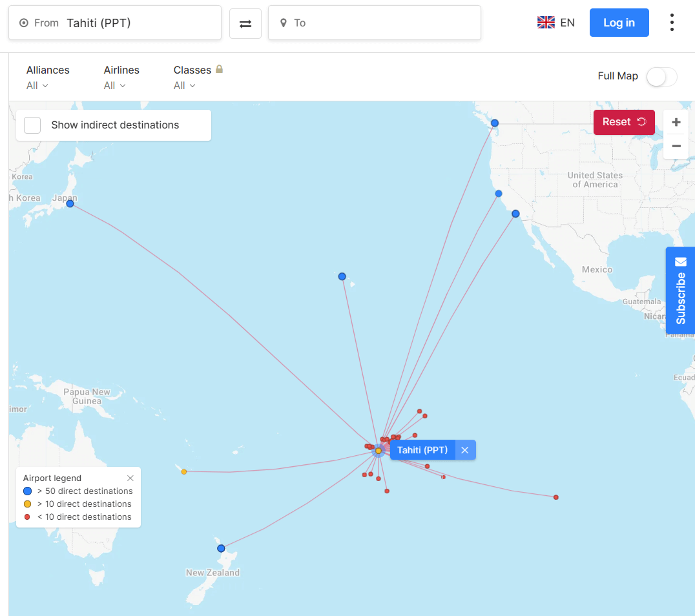The image size is (695, 616).
Task: Open the locked Classes dropdown
Action: tap(184, 85)
